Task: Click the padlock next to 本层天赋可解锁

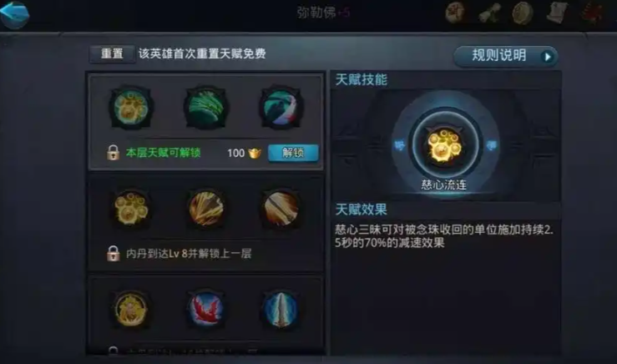Action: click(x=113, y=152)
